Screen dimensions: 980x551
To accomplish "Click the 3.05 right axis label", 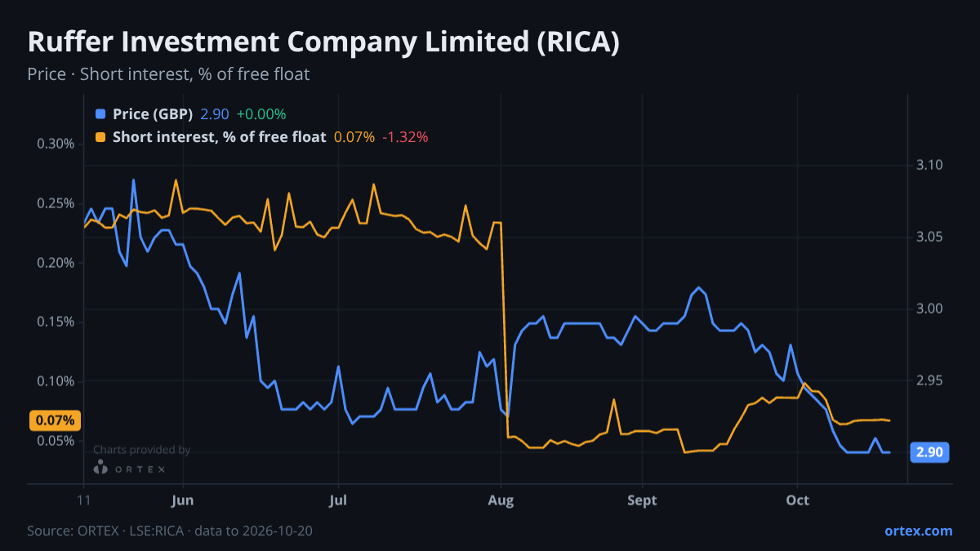I will point(929,238).
